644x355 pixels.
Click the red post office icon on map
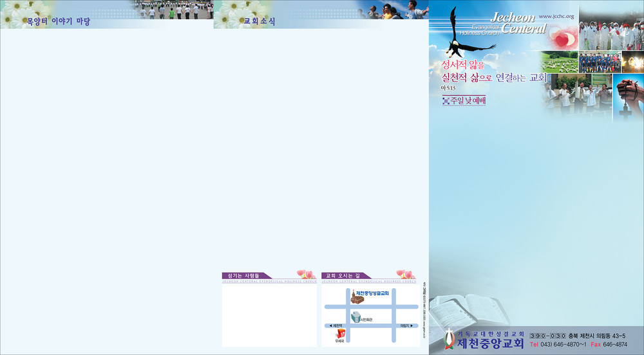pyautogui.click(x=340, y=333)
